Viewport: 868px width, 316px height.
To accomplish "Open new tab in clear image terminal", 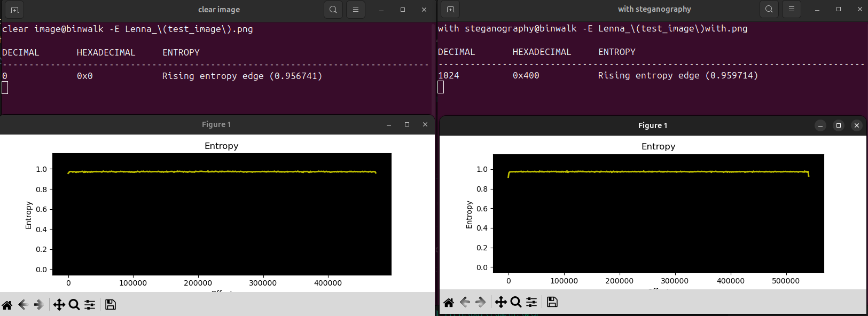I will point(14,10).
